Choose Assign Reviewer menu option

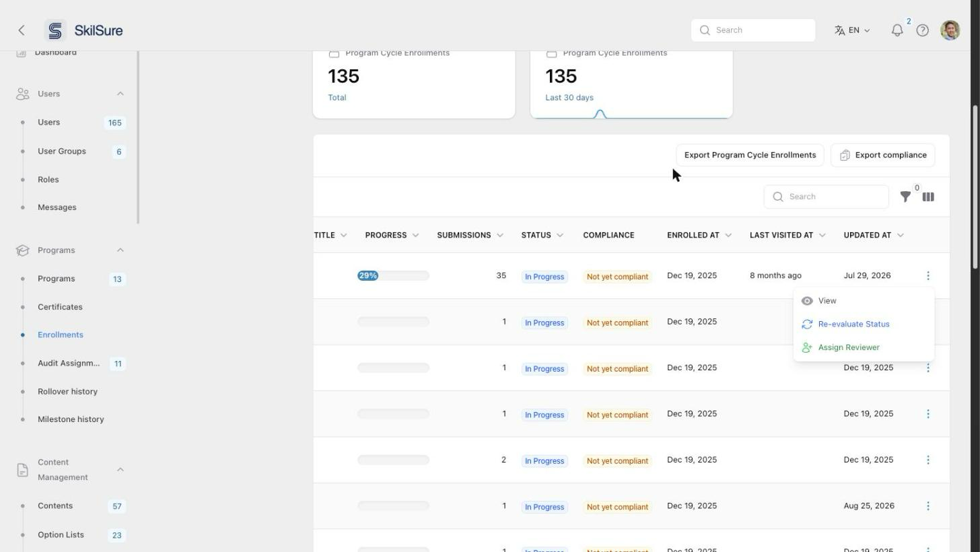tap(864, 348)
